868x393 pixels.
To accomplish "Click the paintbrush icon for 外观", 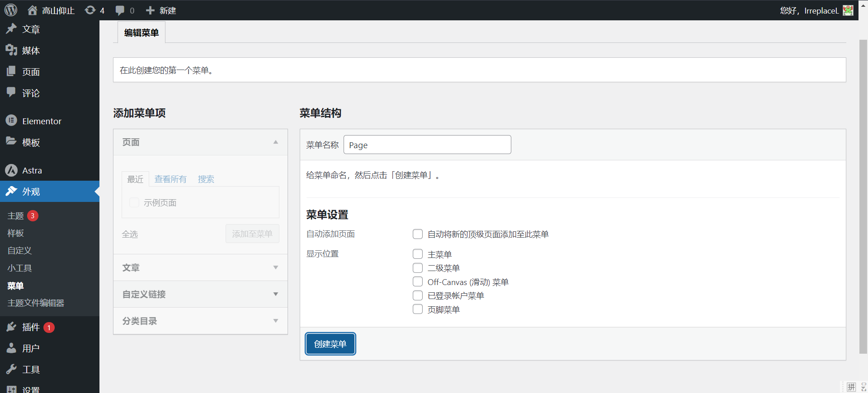I will (x=11, y=191).
